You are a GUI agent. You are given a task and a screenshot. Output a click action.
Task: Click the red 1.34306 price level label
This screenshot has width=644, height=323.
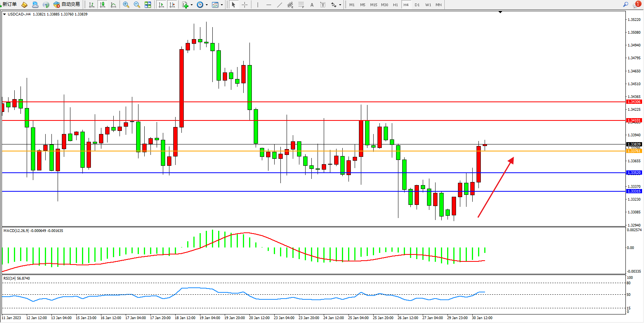click(x=634, y=102)
